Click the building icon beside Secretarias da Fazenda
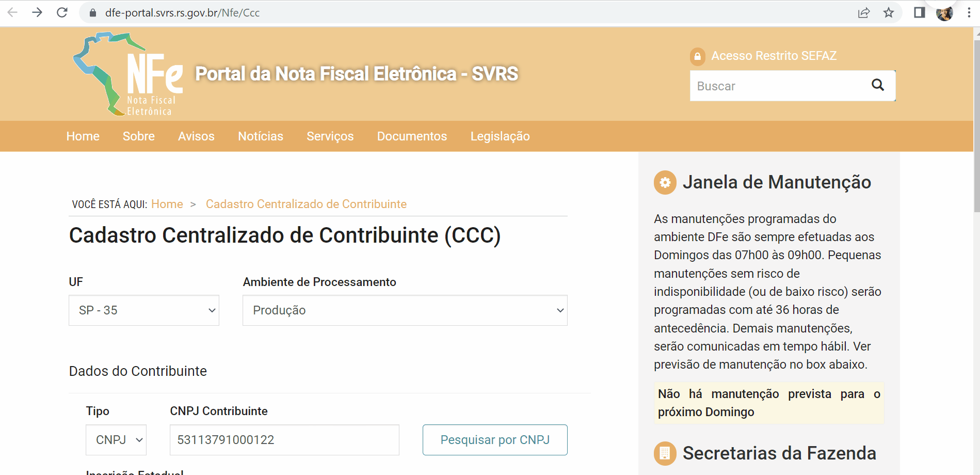980x475 pixels. click(665, 454)
